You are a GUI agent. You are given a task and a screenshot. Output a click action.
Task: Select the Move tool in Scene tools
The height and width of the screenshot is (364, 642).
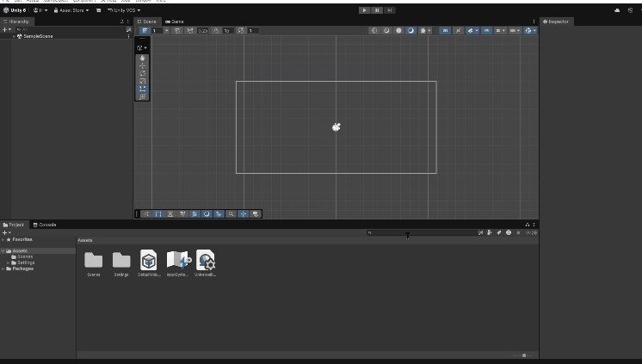(142, 66)
